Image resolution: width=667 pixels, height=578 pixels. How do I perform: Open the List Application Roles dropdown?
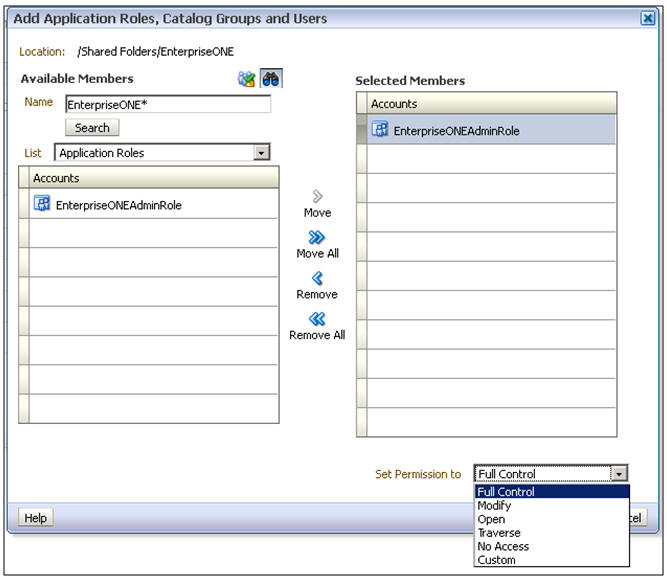click(162, 153)
